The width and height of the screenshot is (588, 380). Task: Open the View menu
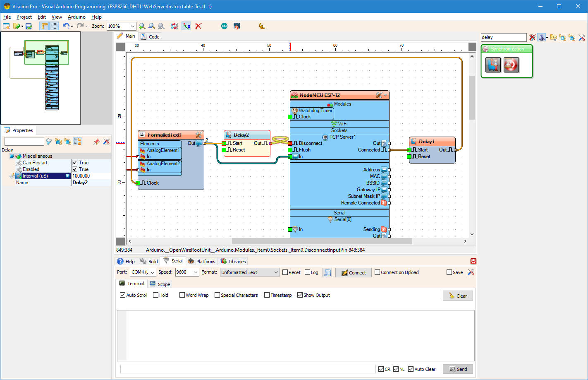pos(57,17)
